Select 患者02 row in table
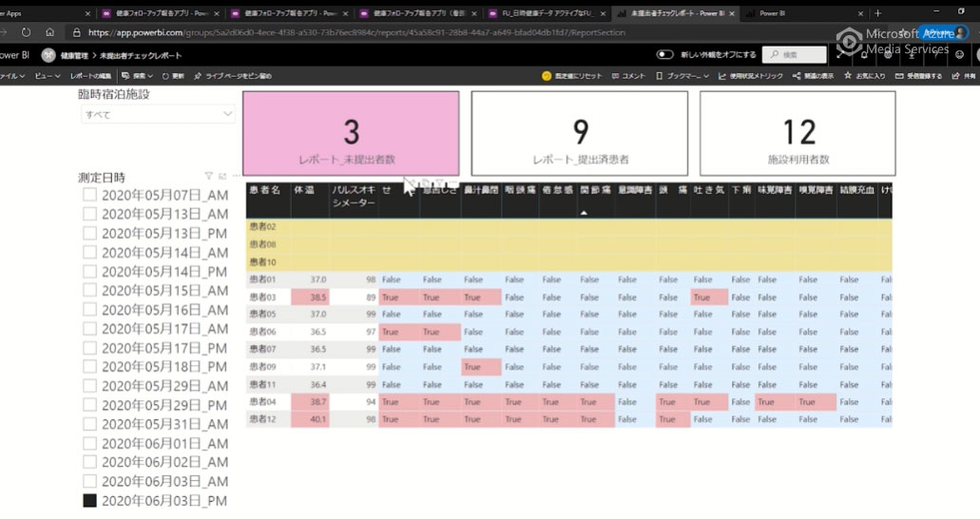This screenshot has height=519, width=980. click(x=568, y=226)
